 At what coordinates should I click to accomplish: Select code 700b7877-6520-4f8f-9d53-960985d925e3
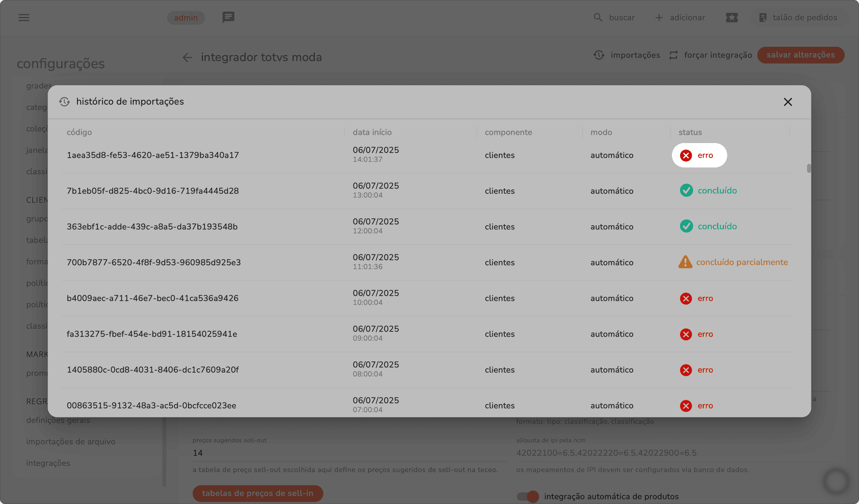154,263
